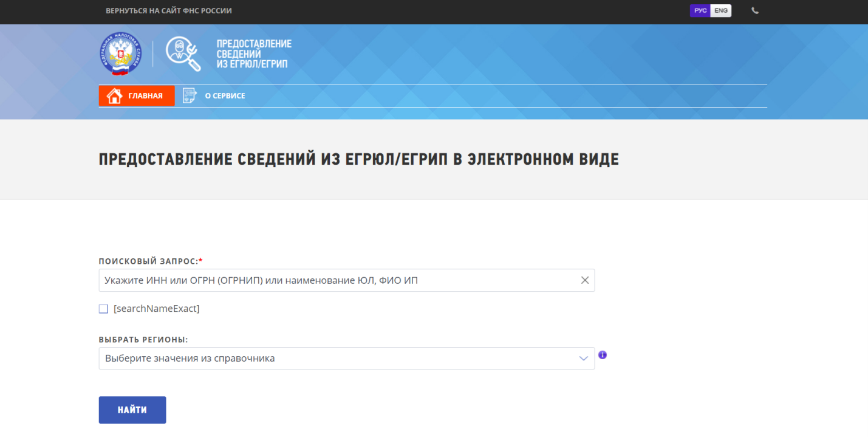Switch language to ENG
This screenshot has width=868, height=437.
coord(721,11)
